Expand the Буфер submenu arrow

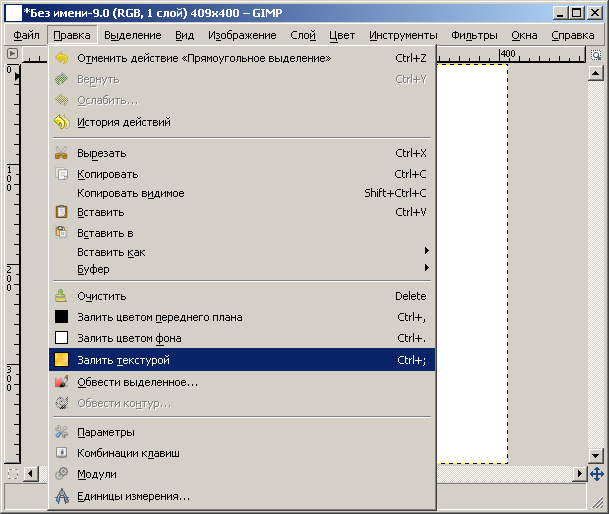tap(426, 268)
